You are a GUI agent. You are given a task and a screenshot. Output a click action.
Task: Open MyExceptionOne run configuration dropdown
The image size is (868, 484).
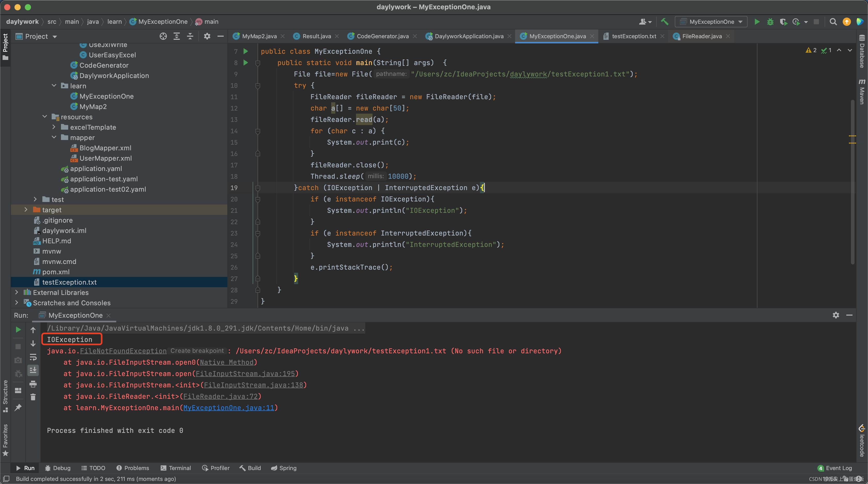(711, 22)
